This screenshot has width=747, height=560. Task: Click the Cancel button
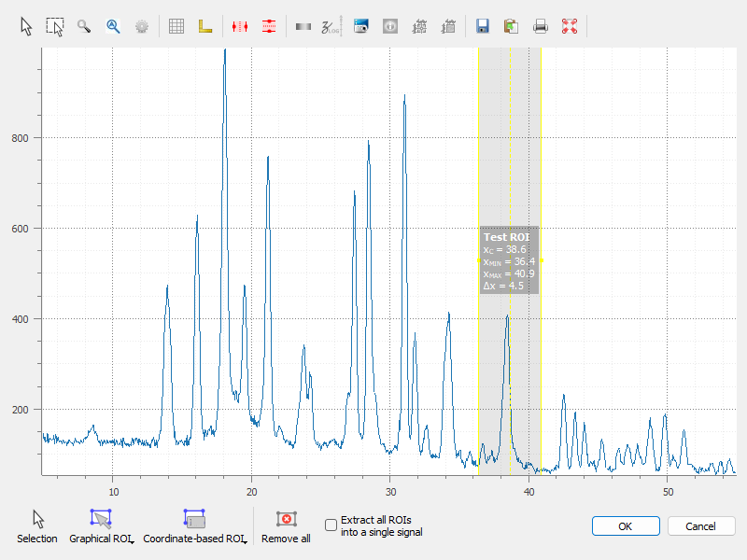700,526
